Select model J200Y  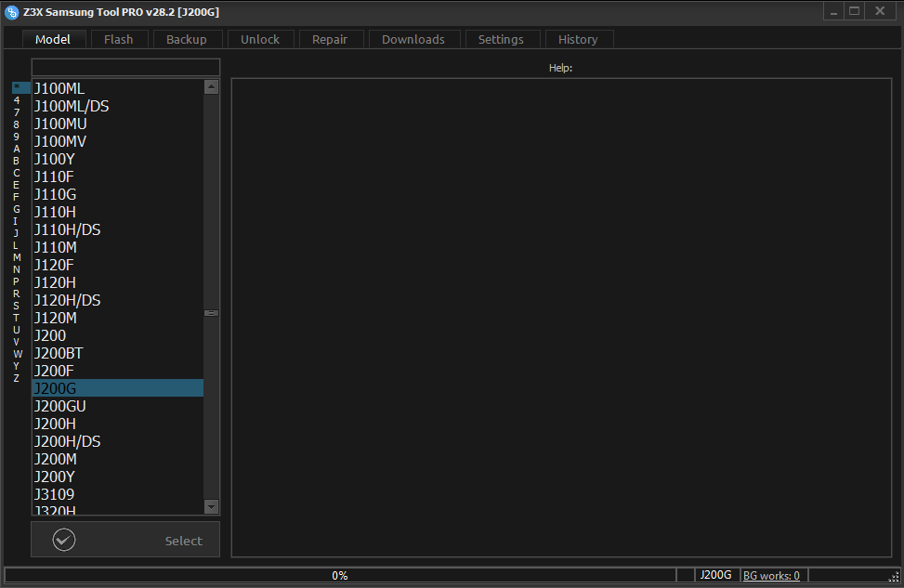click(x=118, y=477)
